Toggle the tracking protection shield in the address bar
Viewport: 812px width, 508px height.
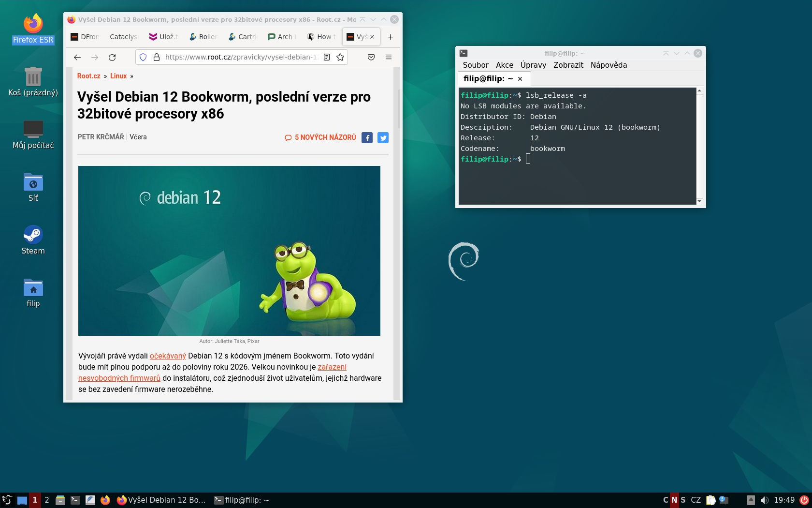pyautogui.click(x=143, y=57)
